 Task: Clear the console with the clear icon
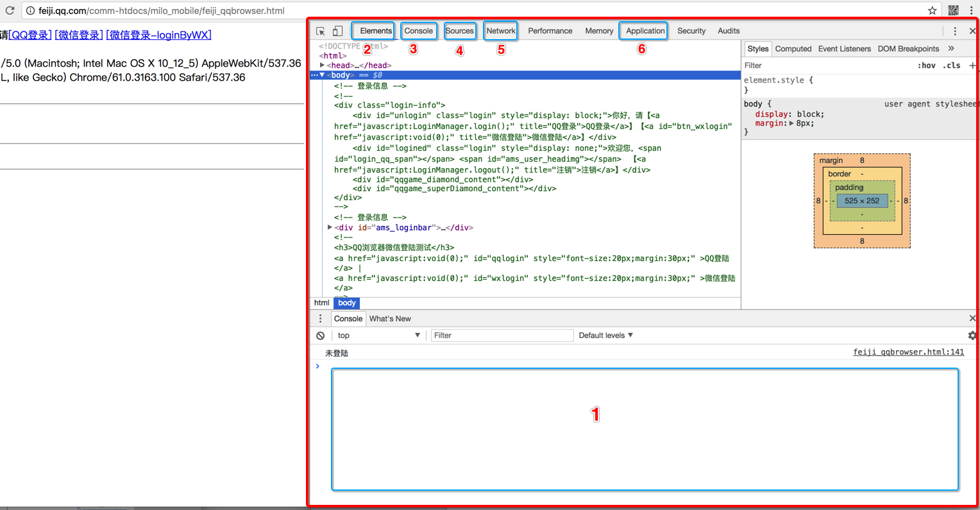pos(321,336)
